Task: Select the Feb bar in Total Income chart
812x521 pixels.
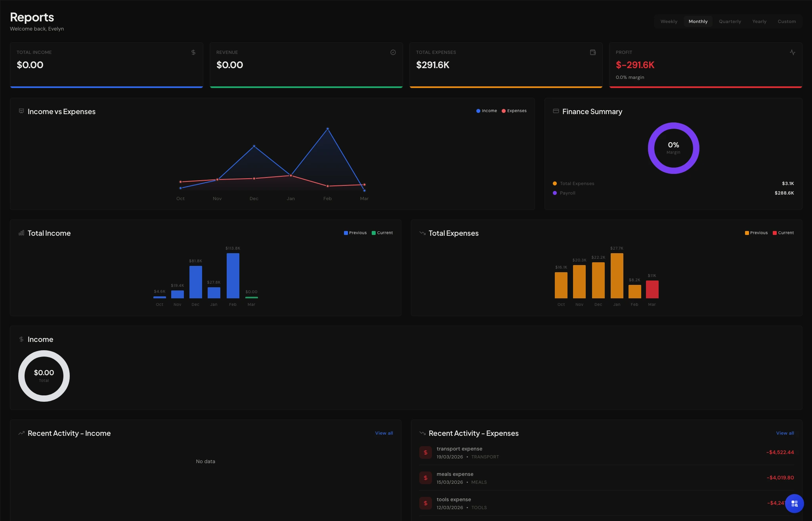Action: click(233, 275)
